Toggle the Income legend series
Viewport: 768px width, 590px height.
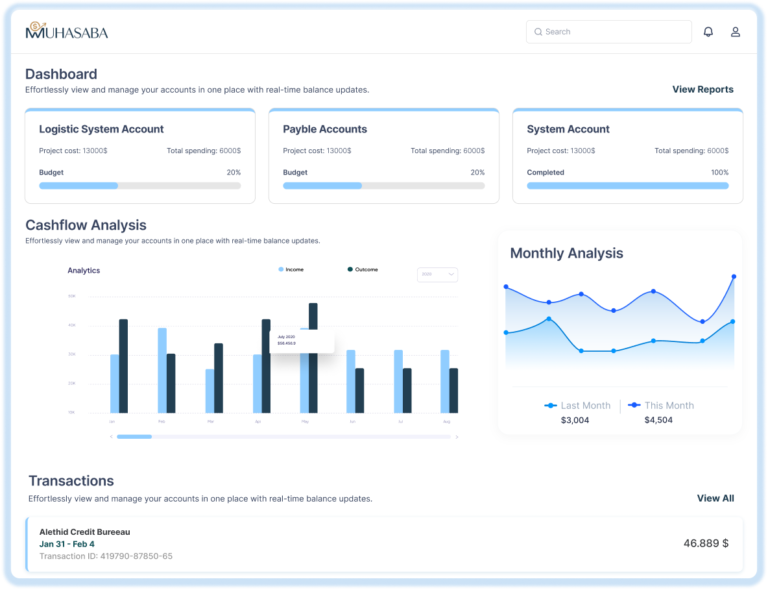point(281,270)
